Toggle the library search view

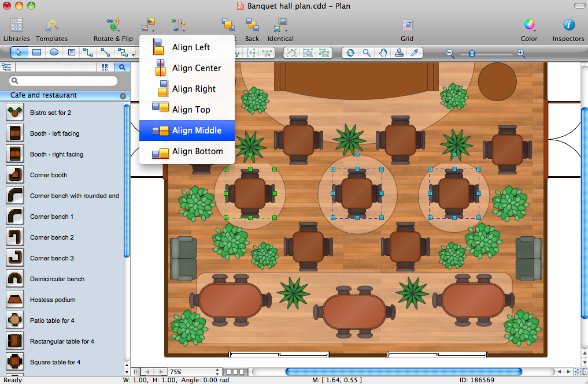coord(122,67)
